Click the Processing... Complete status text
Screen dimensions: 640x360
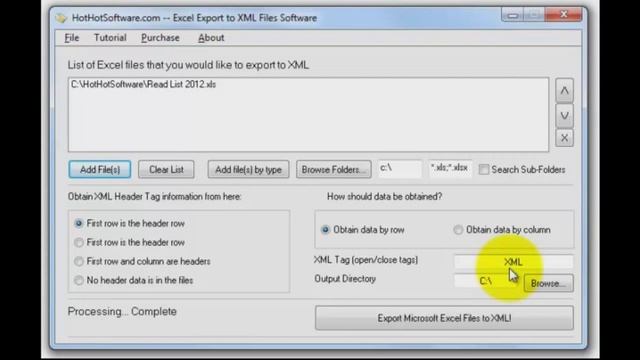[122, 311]
